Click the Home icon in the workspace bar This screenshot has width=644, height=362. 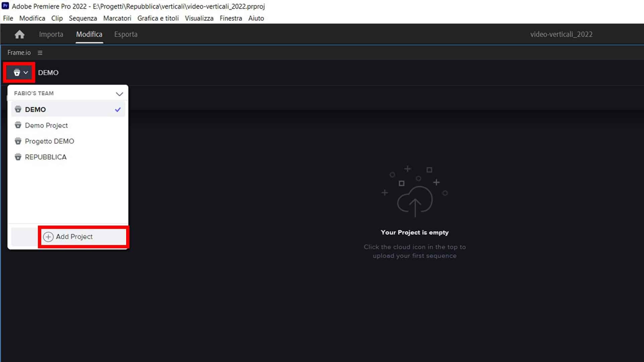pos(19,34)
